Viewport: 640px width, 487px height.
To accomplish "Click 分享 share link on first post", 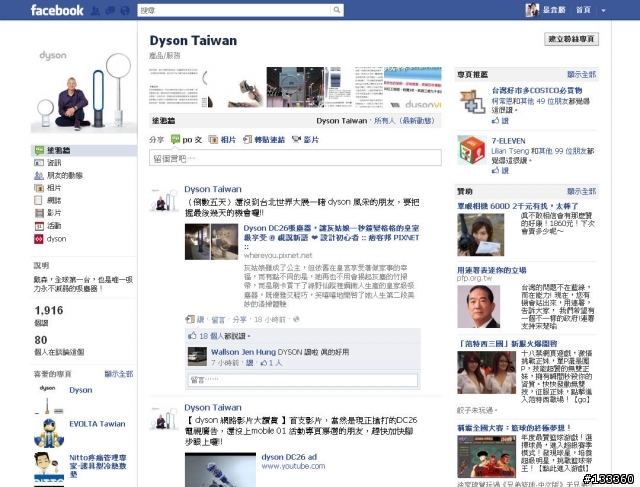I will tap(240, 320).
